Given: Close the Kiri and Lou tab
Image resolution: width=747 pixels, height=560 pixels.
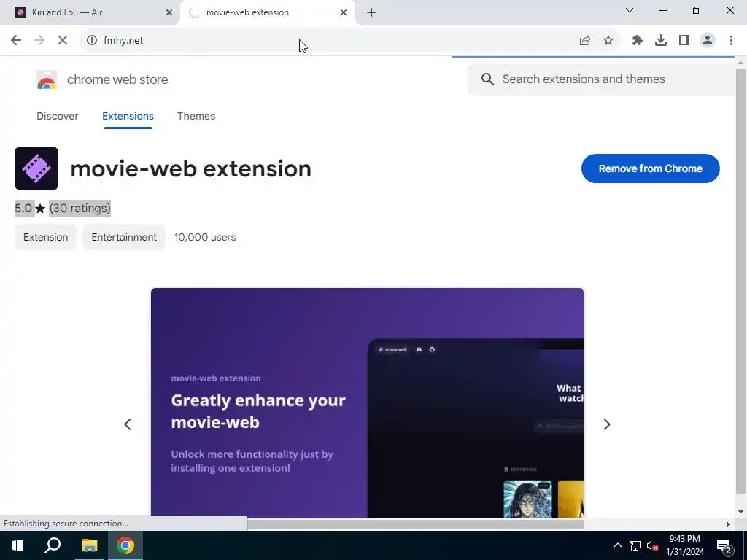Looking at the screenshot, I should tap(169, 12).
